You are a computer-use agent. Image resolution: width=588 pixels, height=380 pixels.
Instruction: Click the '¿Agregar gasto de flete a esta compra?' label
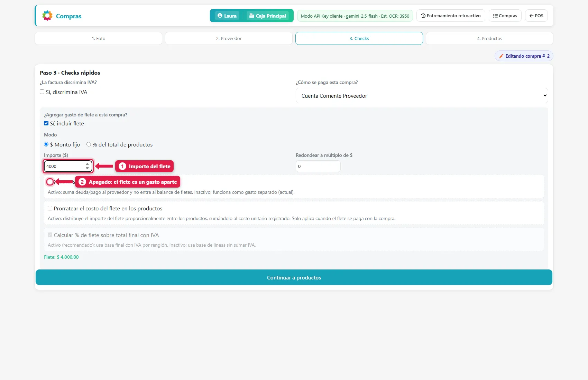pos(85,115)
